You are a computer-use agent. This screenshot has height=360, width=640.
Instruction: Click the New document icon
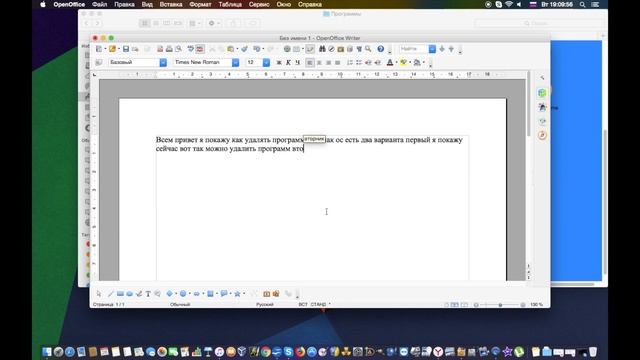(x=99, y=49)
